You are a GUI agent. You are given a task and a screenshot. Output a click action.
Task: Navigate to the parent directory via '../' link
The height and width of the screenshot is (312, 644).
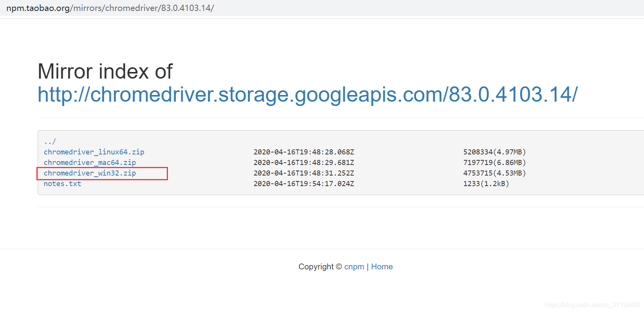click(49, 141)
